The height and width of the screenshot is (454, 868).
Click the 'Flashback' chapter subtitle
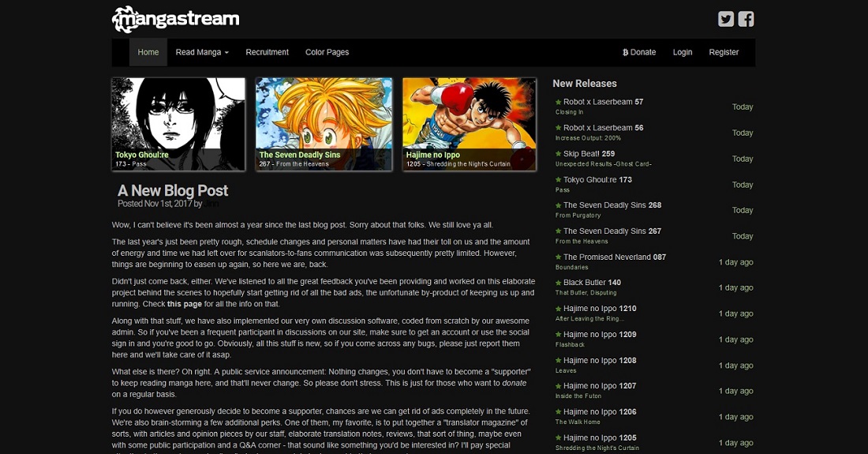click(x=571, y=346)
